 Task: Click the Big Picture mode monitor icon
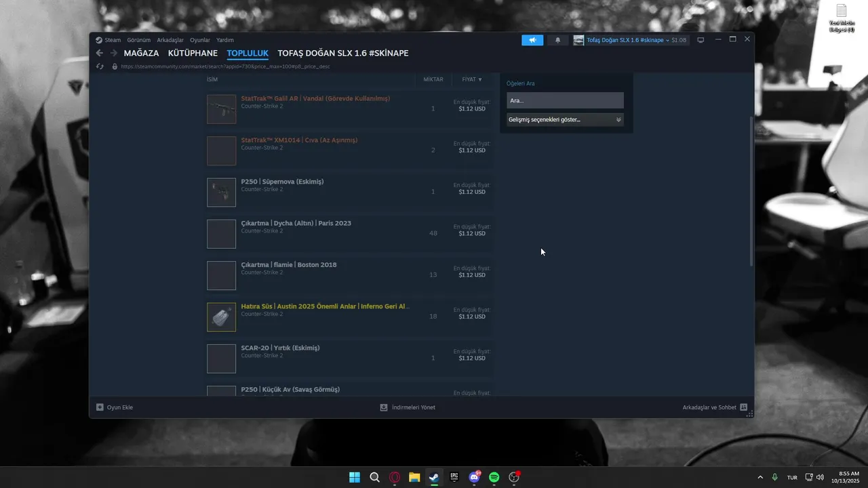(701, 40)
